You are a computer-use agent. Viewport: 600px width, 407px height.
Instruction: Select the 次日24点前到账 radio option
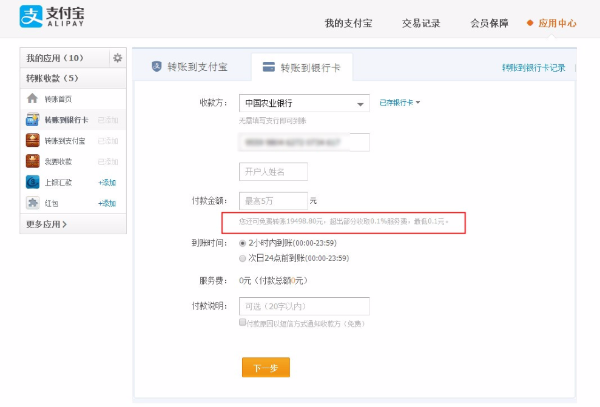pos(242,259)
